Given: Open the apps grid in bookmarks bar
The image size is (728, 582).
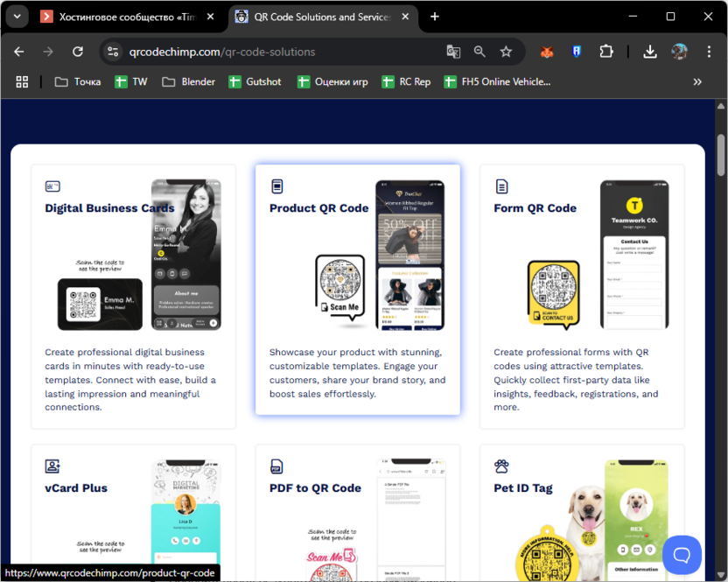Looking at the screenshot, I should 22,81.
